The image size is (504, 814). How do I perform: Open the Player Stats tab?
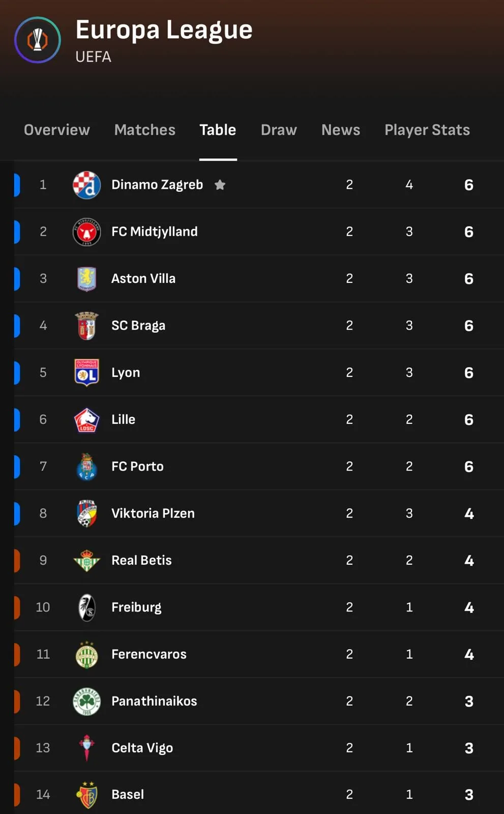click(427, 130)
